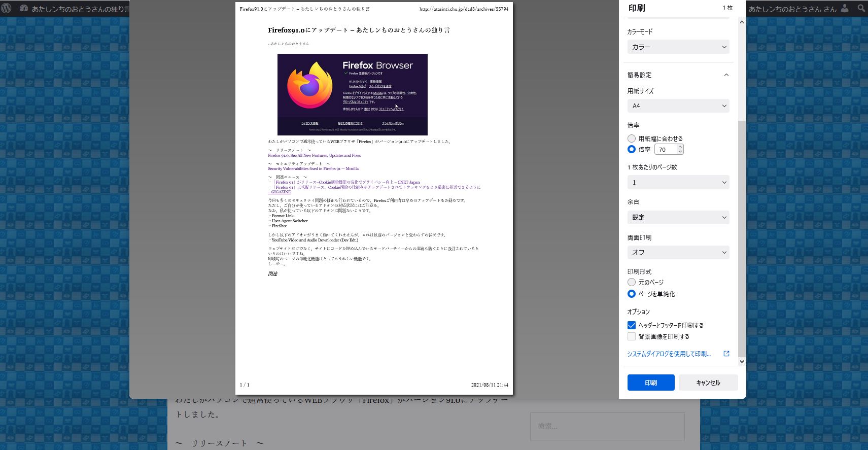Open the dashboard gauge icon in admin bar
Viewport: 868px width, 450px height.
[24, 8]
